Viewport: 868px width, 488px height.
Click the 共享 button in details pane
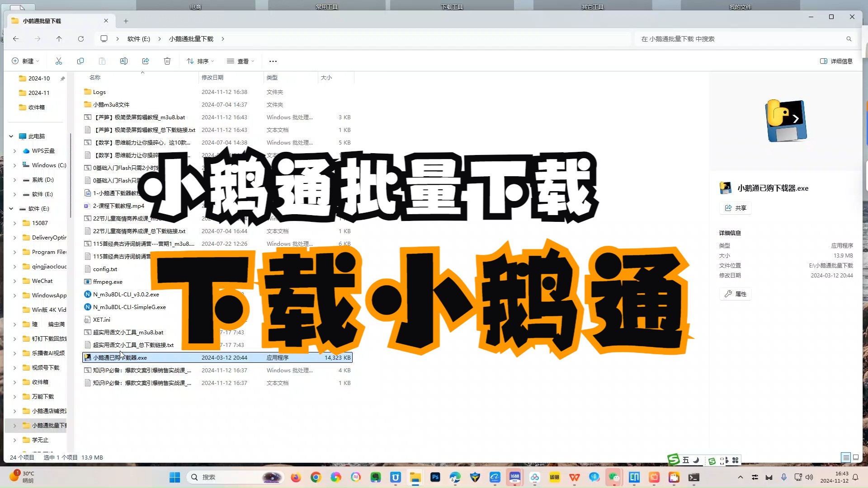pyautogui.click(x=736, y=208)
